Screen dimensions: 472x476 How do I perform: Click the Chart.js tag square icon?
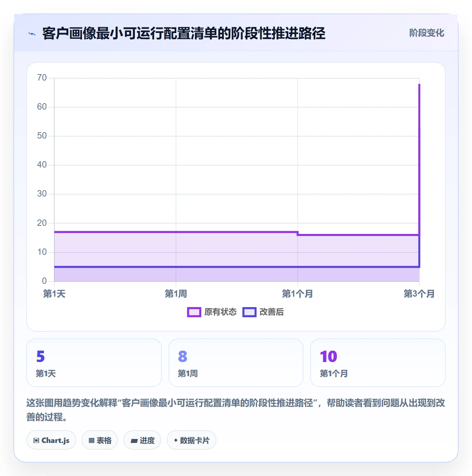(x=36, y=441)
